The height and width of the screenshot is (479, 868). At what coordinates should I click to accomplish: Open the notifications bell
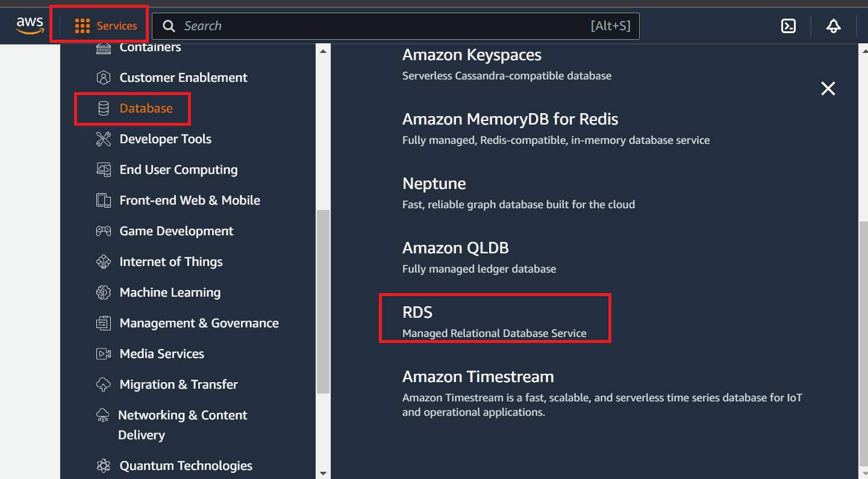pos(833,26)
